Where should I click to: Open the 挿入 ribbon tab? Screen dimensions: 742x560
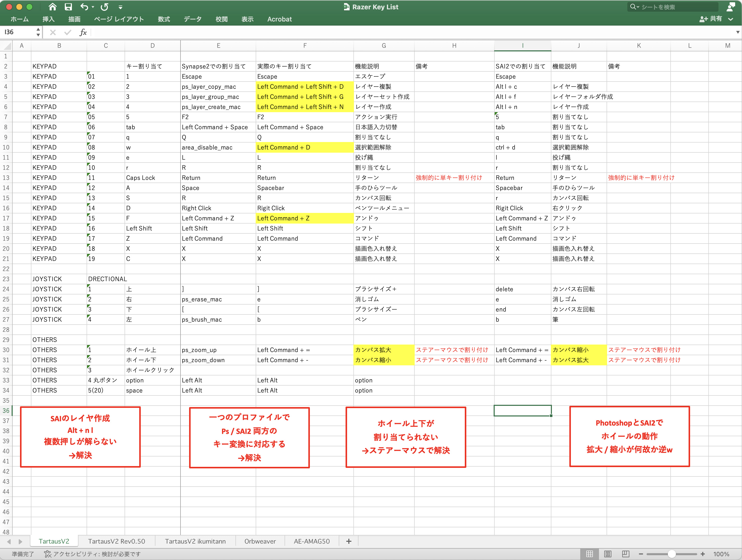point(48,19)
